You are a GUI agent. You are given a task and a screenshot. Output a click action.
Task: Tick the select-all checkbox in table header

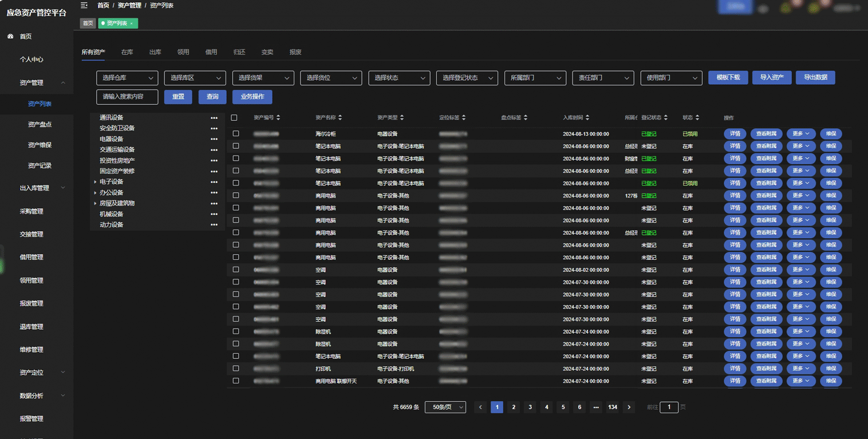234,117
